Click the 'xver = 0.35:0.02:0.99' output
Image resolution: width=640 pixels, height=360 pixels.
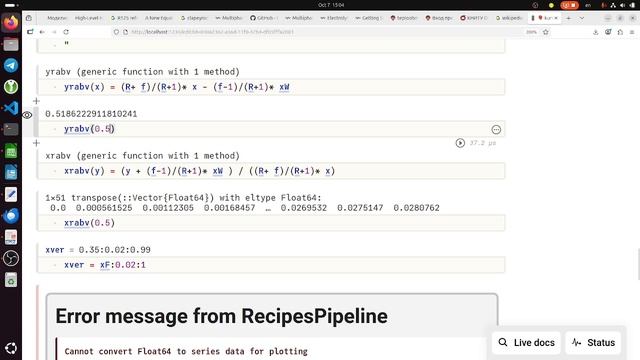click(98, 249)
